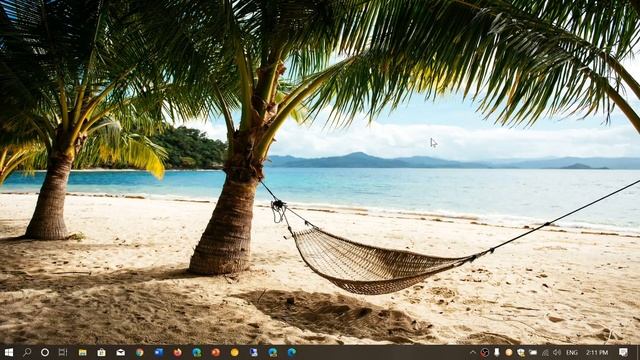This screenshot has height=360, width=640.
Task: Open the Windows Start menu
Action: [x=9, y=352]
